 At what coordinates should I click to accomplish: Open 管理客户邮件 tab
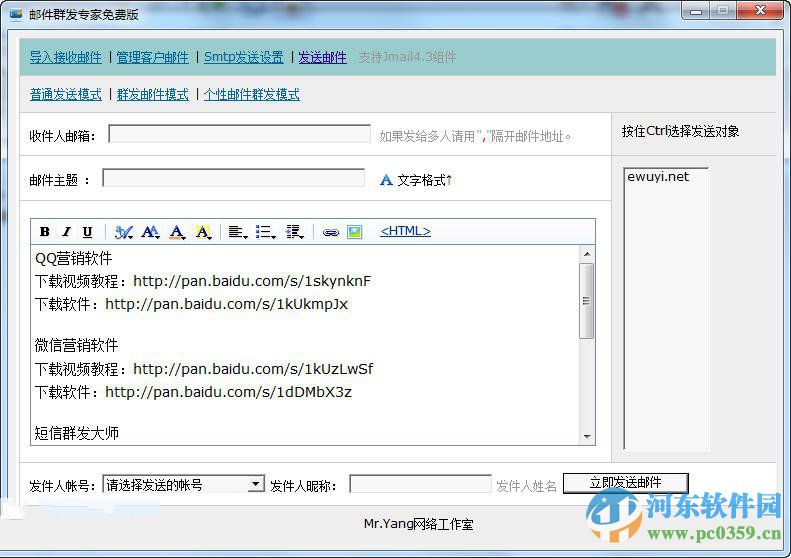coord(152,57)
